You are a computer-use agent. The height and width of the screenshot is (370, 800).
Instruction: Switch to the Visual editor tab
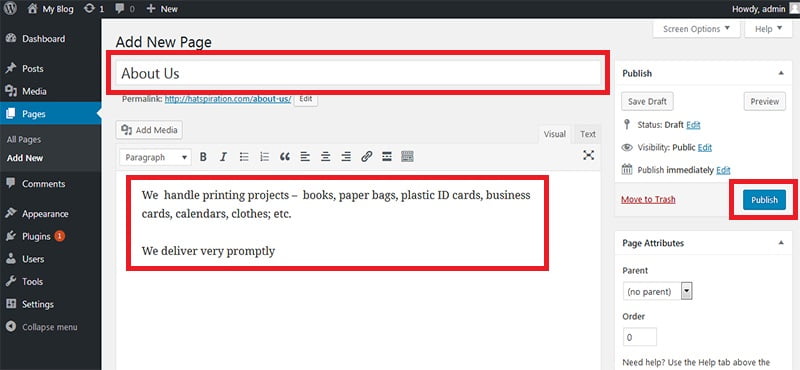tap(555, 134)
